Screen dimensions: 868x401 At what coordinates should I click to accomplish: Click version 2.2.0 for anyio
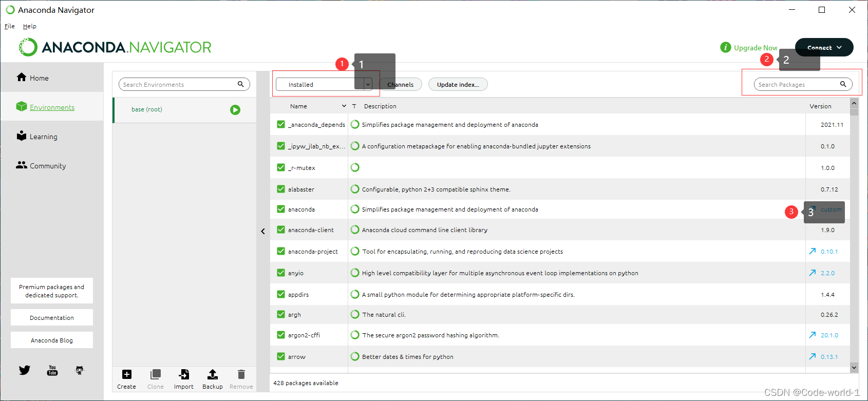(827, 273)
